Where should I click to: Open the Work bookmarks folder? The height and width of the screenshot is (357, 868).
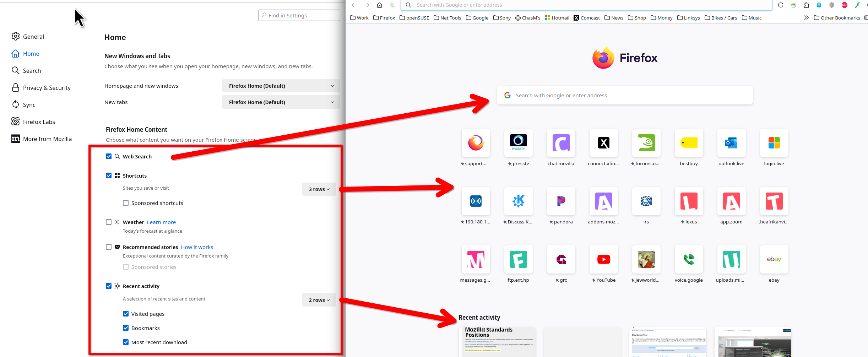point(359,18)
